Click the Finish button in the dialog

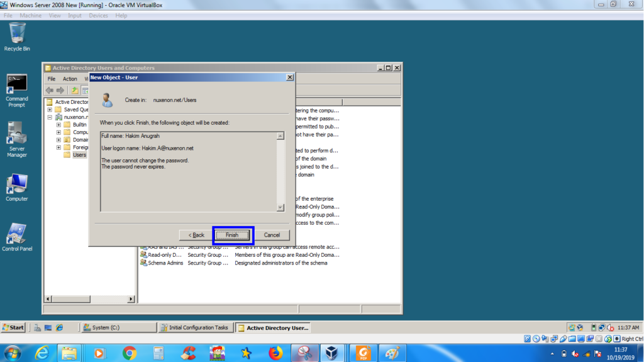[x=232, y=235]
